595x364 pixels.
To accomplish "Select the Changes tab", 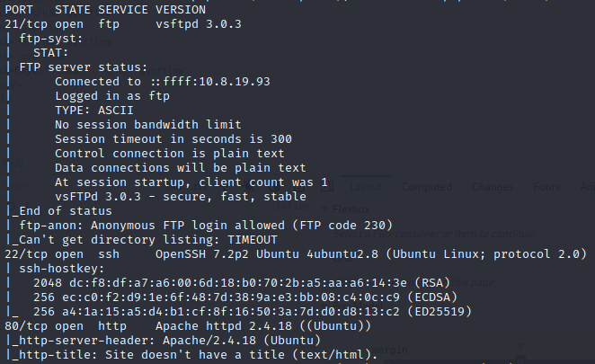I will (x=492, y=187).
